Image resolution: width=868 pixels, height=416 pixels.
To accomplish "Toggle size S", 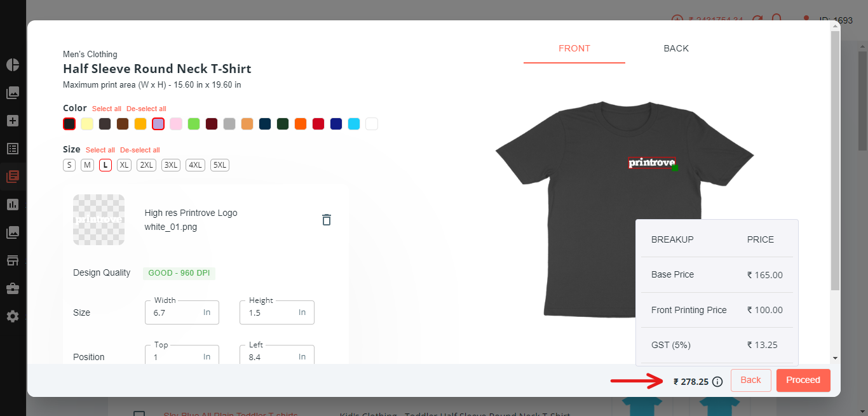I will pos(69,165).
